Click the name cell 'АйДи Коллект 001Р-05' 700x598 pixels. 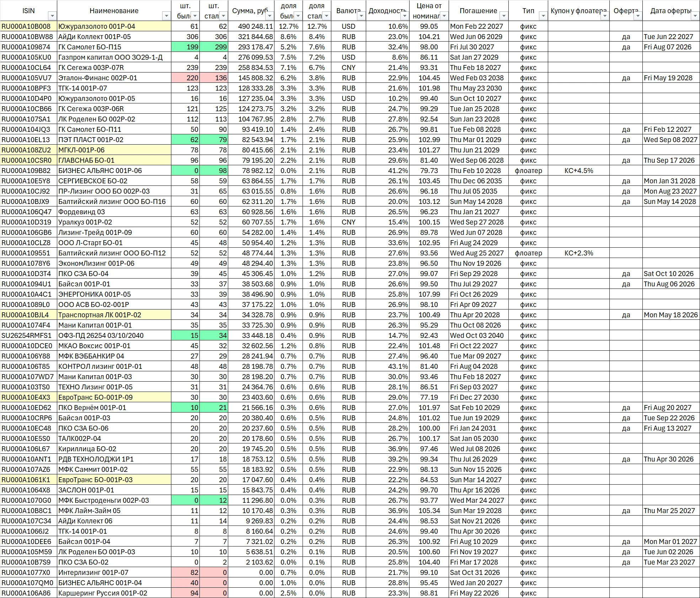point(114,37)
